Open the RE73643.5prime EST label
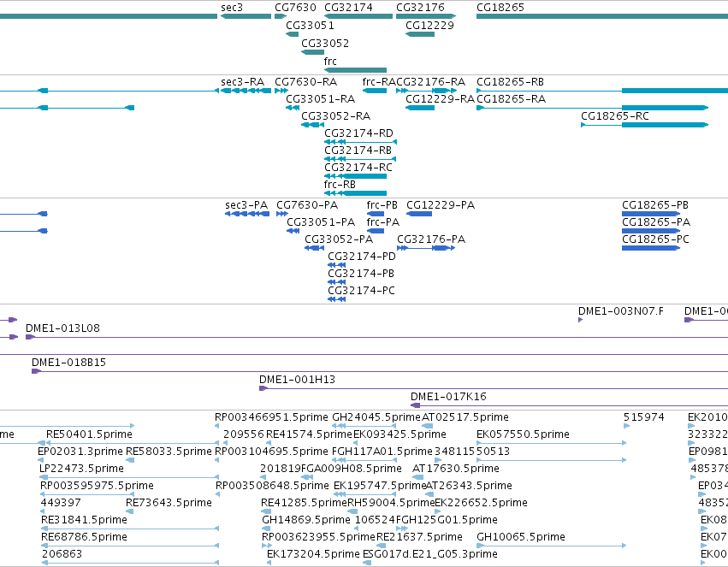 [x=169, y=503]
